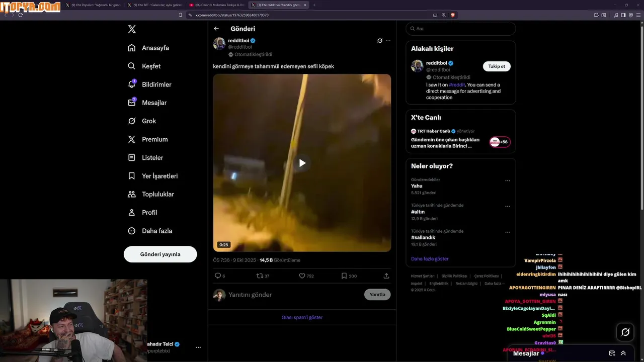
Task: Go to Anasayfa in the sidebar
Action: 148,48
